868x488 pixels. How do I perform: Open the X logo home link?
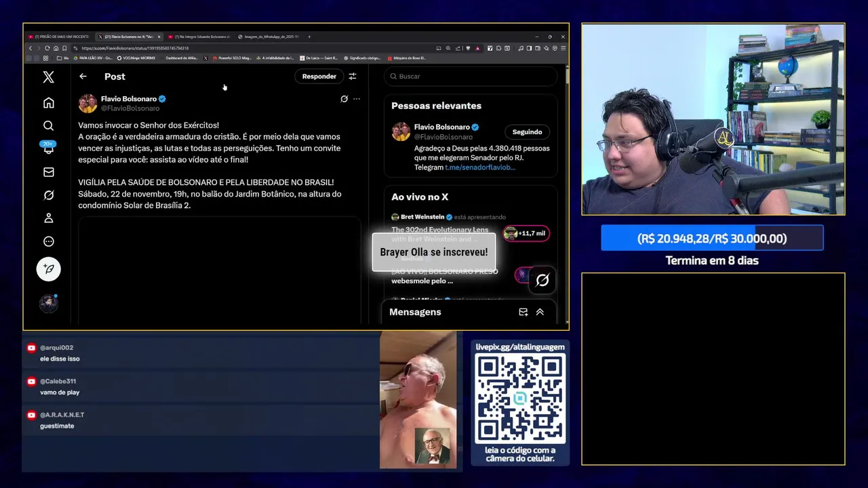(48, 77)
